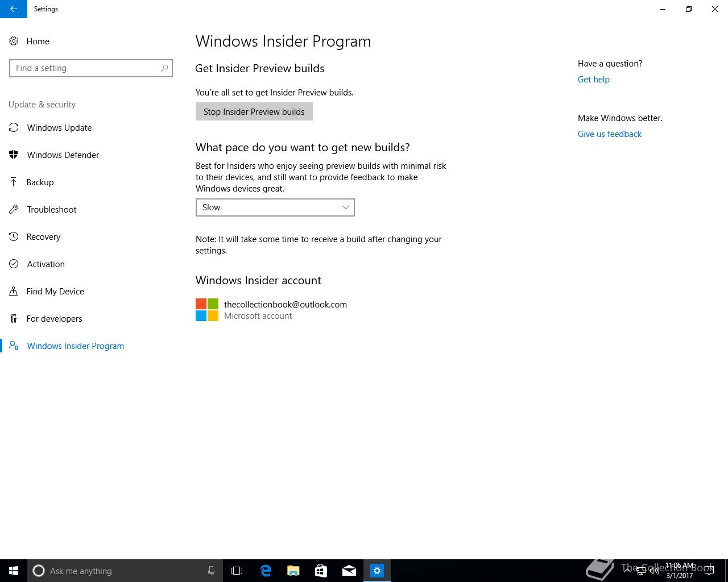Click the Windows Update refresh icon
The image size is (728, 582).
14,128
